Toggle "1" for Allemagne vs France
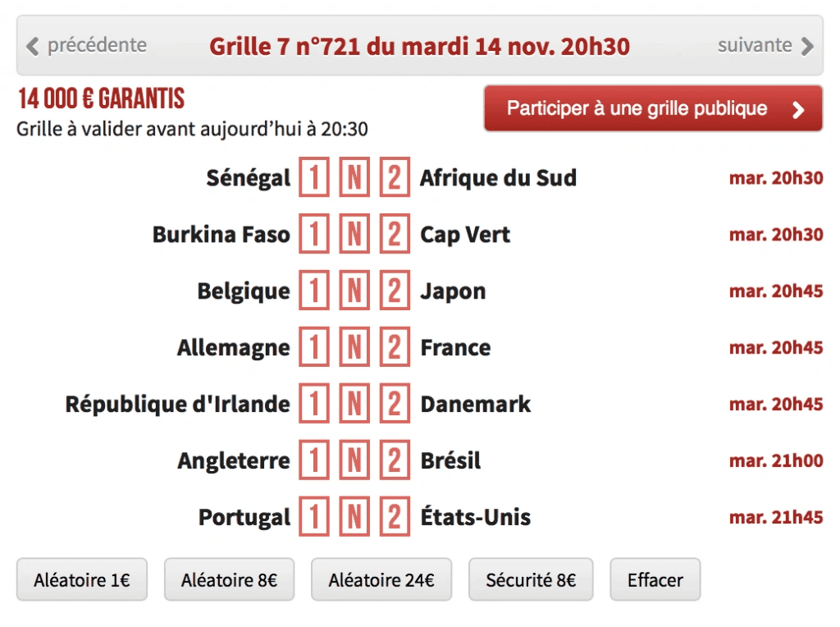 [x=313, y=347]
